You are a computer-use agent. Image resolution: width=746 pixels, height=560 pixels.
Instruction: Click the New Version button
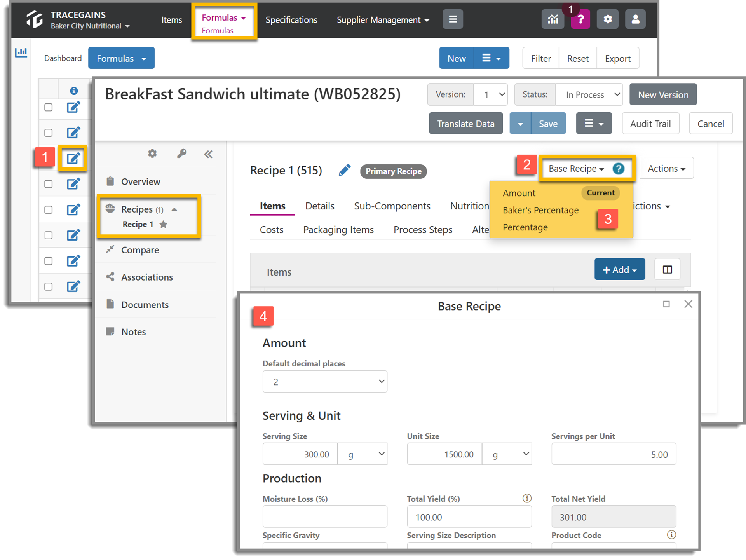click(663, 94)
